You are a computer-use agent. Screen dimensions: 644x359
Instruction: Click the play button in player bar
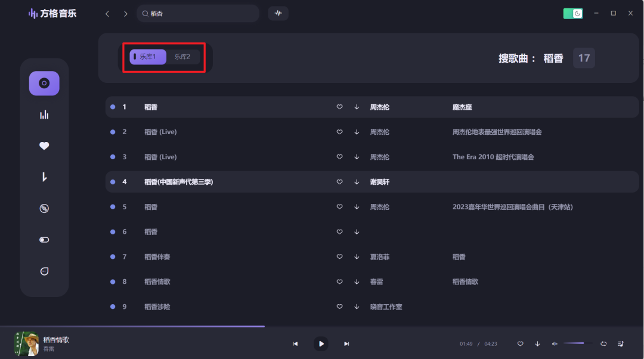tap(321, 344)
